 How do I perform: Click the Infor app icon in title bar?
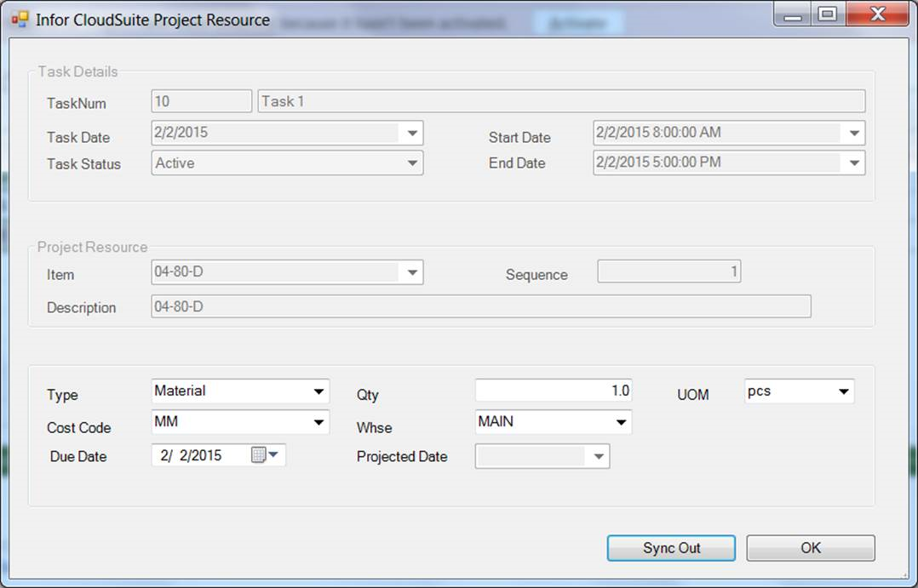[19, 20]
